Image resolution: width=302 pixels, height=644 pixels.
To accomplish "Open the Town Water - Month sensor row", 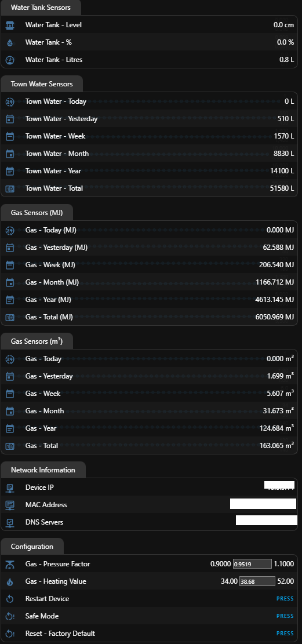I will click(150, 154).
